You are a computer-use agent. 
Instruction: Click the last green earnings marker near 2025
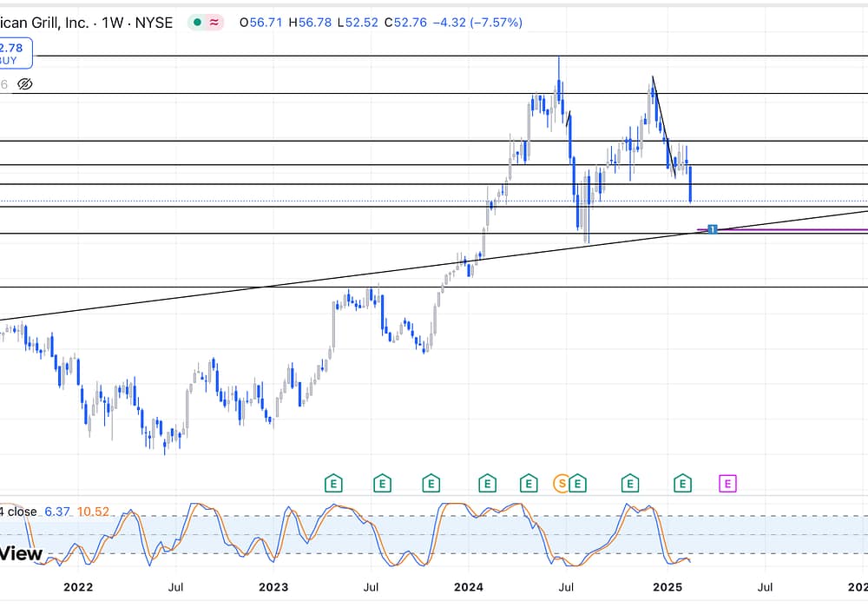[684, 484]
